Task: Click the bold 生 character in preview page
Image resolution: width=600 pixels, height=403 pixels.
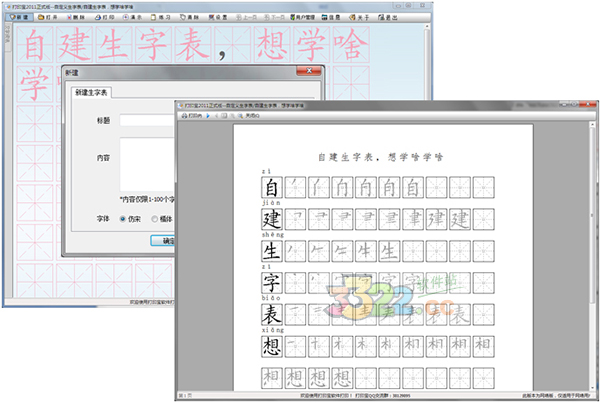Action: pyautogui.click(x=272, y=251)
